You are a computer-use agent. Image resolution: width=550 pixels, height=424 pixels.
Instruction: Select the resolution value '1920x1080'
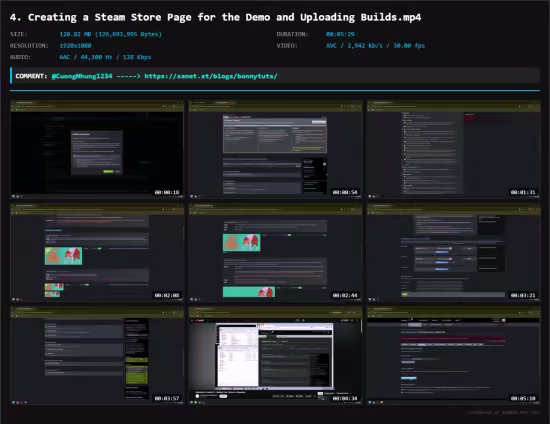75,46
